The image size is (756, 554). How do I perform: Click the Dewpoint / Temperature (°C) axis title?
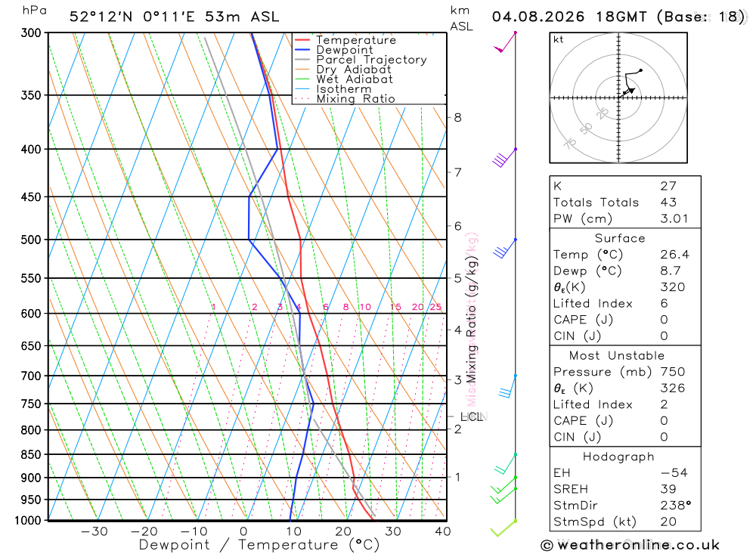point(259,546)
